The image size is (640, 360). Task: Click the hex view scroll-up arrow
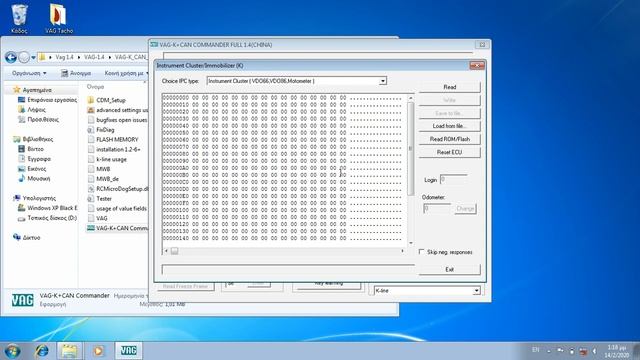tap(411, 98)
